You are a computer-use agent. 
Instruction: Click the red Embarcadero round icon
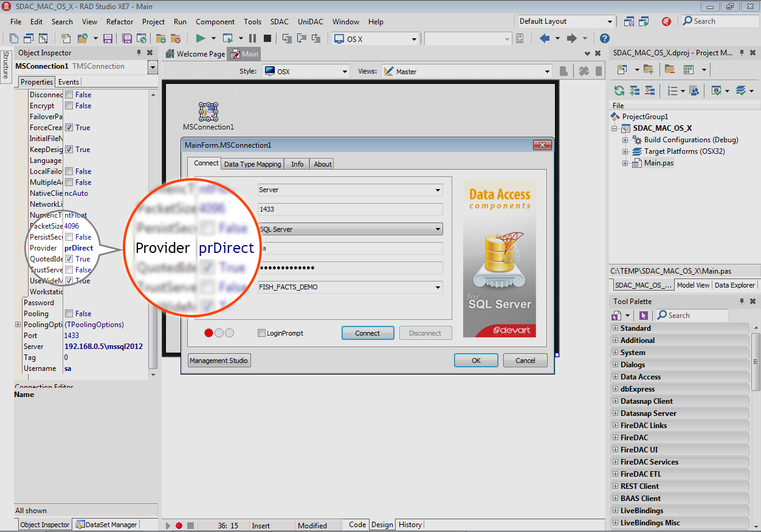[666, 21]
